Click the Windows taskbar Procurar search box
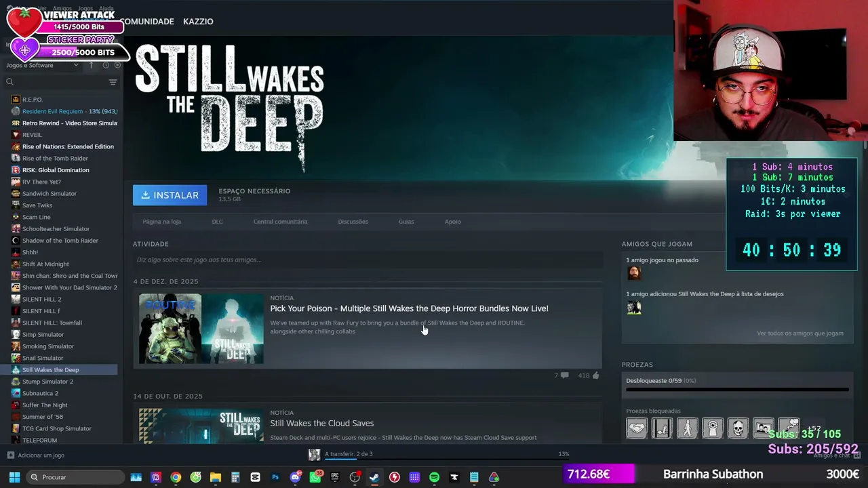 75,477
